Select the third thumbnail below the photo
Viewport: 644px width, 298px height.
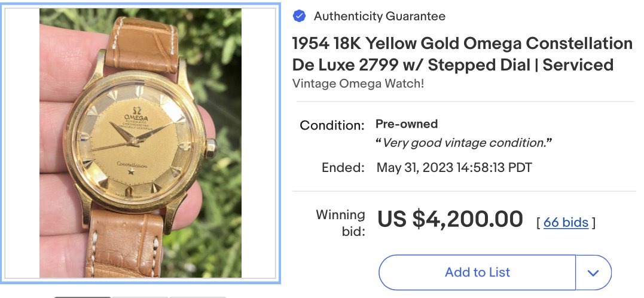(x=197, y=296)
